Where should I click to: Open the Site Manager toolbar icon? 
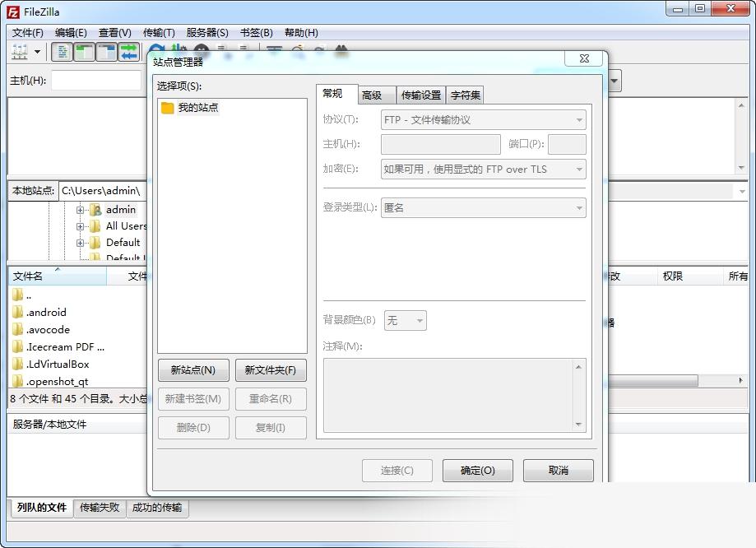point(19,51)
